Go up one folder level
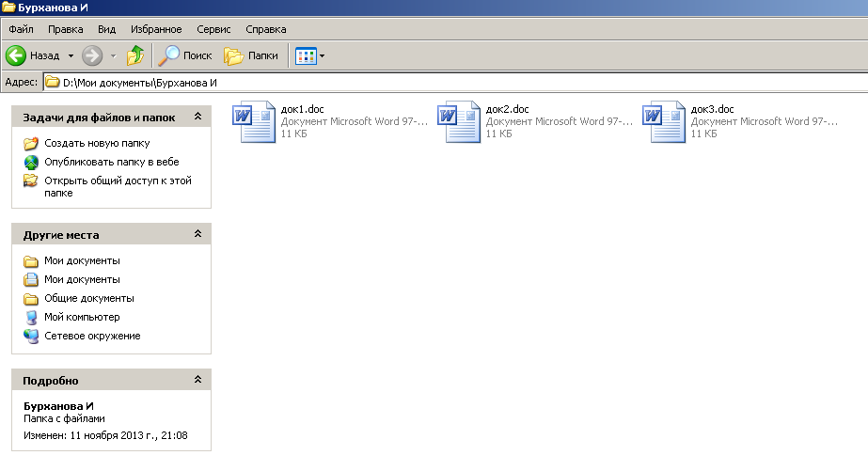This screenshot has height=471, width=868. [135, 55]
